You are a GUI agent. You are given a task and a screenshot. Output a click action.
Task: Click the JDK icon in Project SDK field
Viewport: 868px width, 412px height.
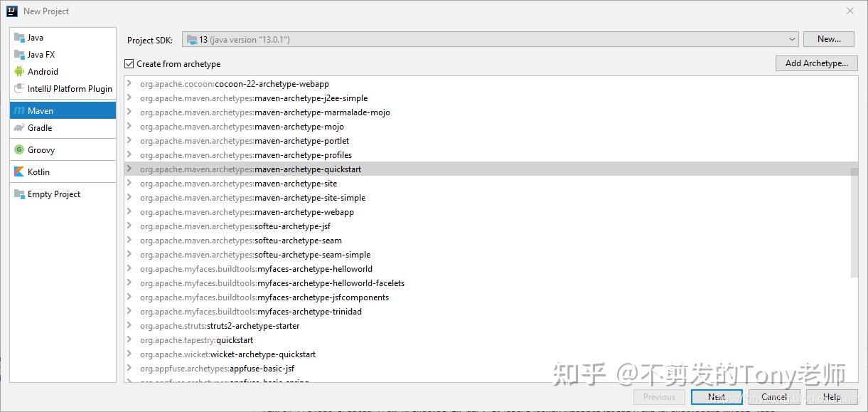tap(191, 40)
